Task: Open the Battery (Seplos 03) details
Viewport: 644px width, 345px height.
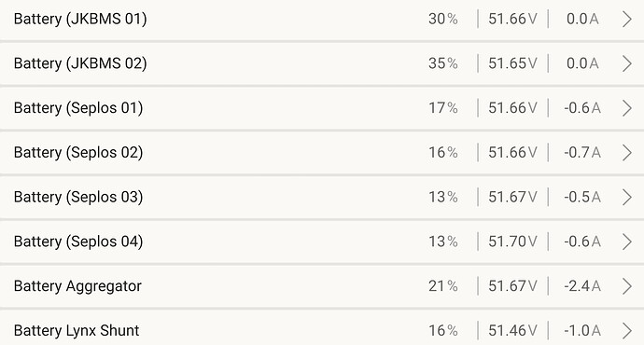Action: tap(322, 198)
